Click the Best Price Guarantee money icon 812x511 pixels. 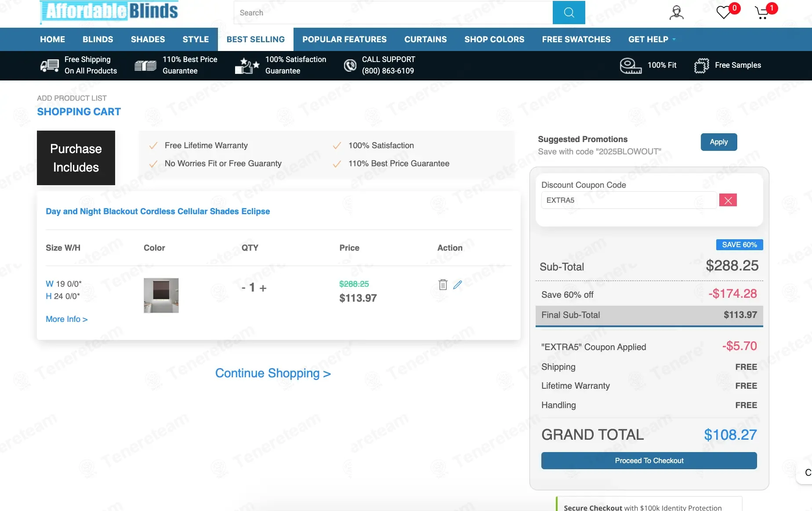click(145, 66)
